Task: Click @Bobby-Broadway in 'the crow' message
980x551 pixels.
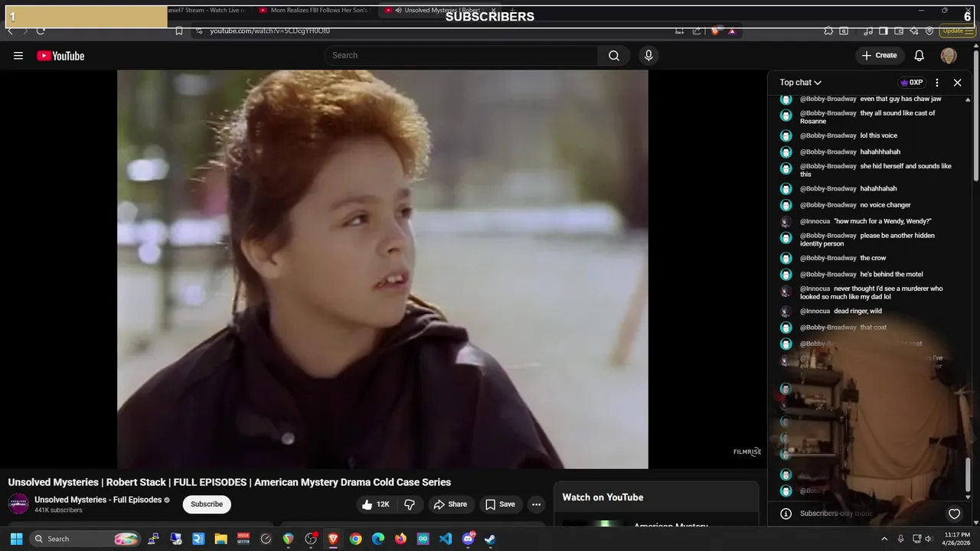Action: pyautogui.click(x=828, y=258)
